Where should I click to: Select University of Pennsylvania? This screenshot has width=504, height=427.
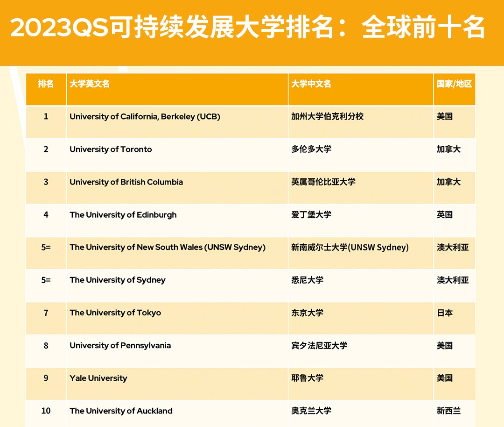coord(119,345)
